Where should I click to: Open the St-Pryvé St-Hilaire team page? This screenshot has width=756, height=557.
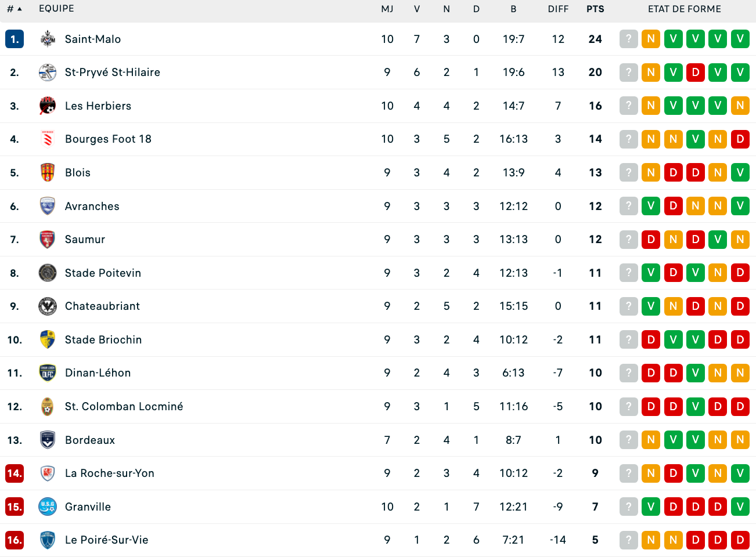[x=113, y=72]
